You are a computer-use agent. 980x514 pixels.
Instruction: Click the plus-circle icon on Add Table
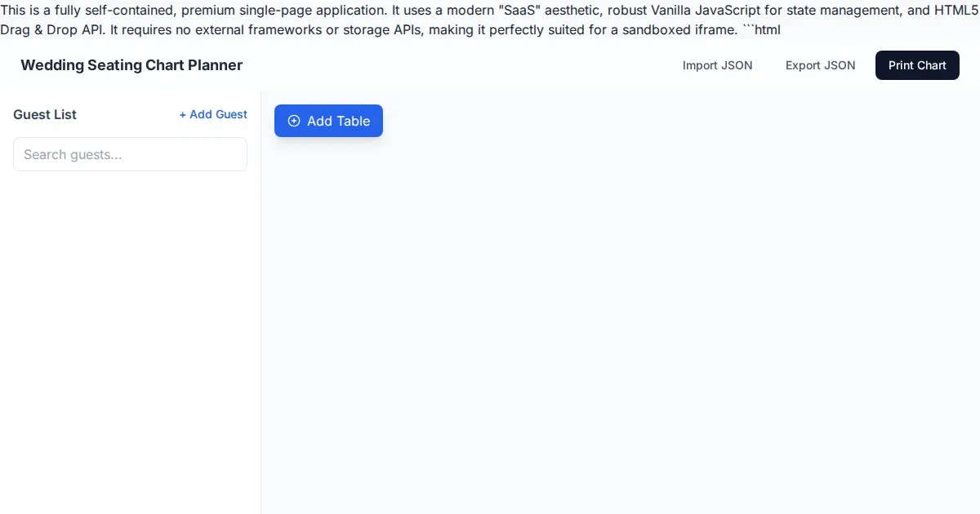point(294,121)
